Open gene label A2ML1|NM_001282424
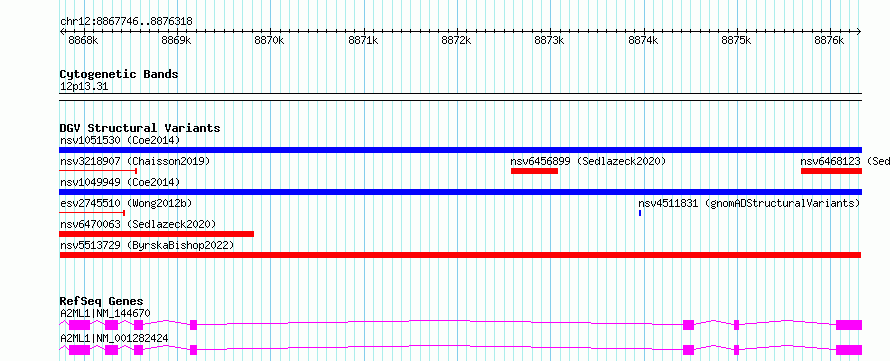The height and width of the screenshot is (361, 890). click(114, 338)
